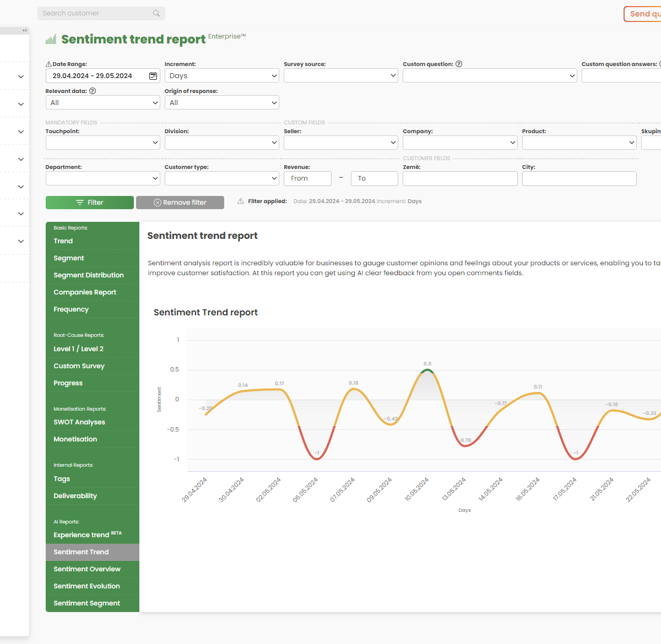
Task: Expand the Touchpoint dropdown
Action: (x=102, y=142)
